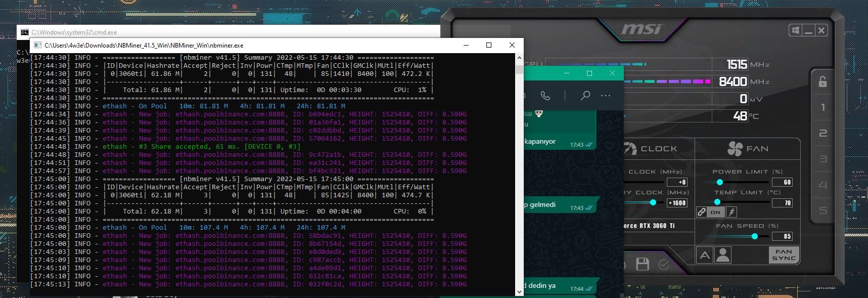
Task: Click the nbminer scrollbar down arrow
Action: [519, 292]
